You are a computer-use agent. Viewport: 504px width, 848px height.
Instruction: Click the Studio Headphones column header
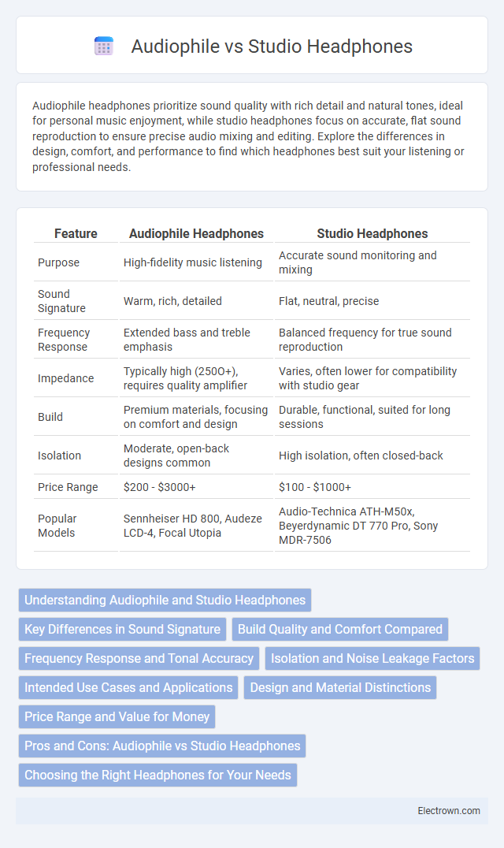tap(372, 233)
